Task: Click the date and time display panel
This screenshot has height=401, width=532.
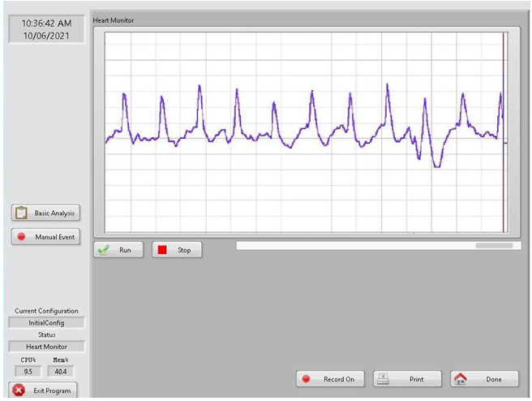Action: tap(46, 30)
